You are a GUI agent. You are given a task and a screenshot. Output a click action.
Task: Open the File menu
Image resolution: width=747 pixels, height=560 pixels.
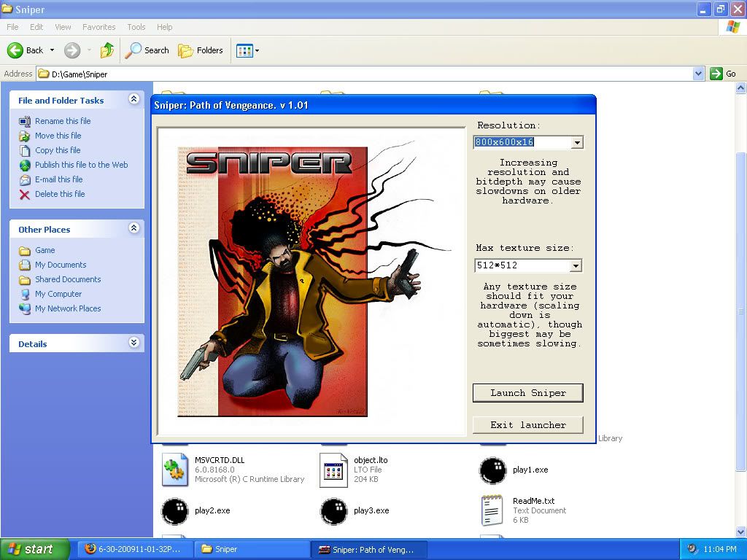tap(12, 27)
